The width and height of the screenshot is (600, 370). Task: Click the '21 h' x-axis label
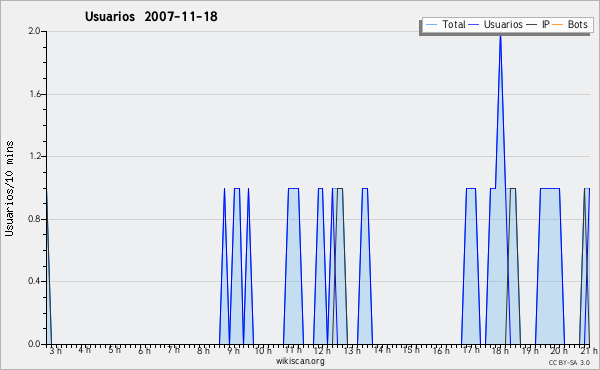click(x=589, y=350)
